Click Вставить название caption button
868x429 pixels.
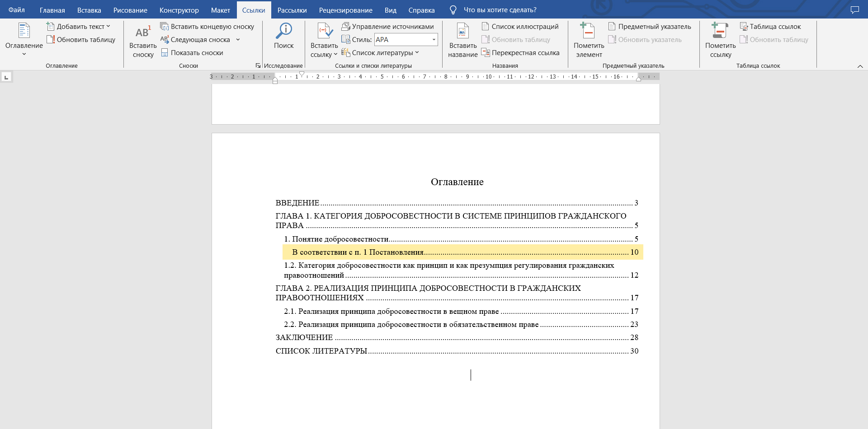click(x=463, y=41)
